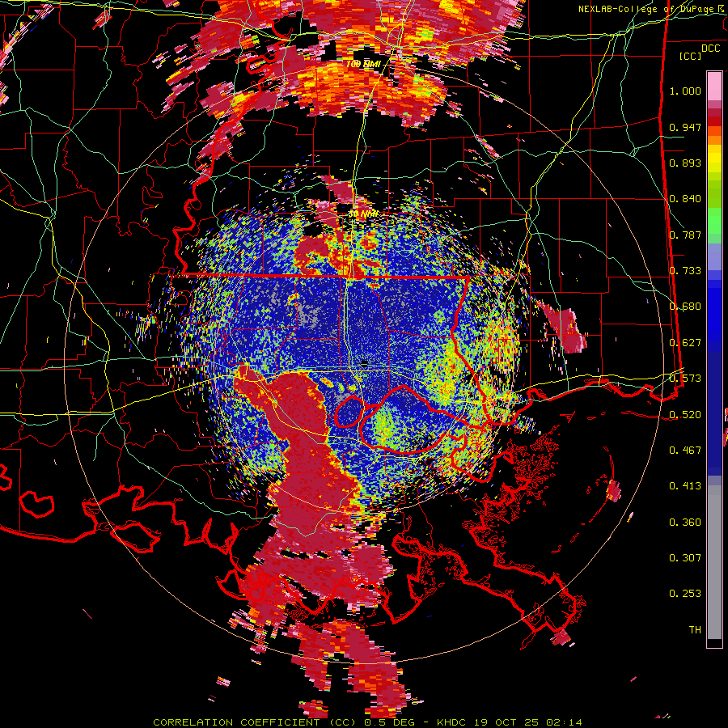Click the DCC product label above the scale
The height and width of the screenshot is (728, 728).
coord(710,49)
